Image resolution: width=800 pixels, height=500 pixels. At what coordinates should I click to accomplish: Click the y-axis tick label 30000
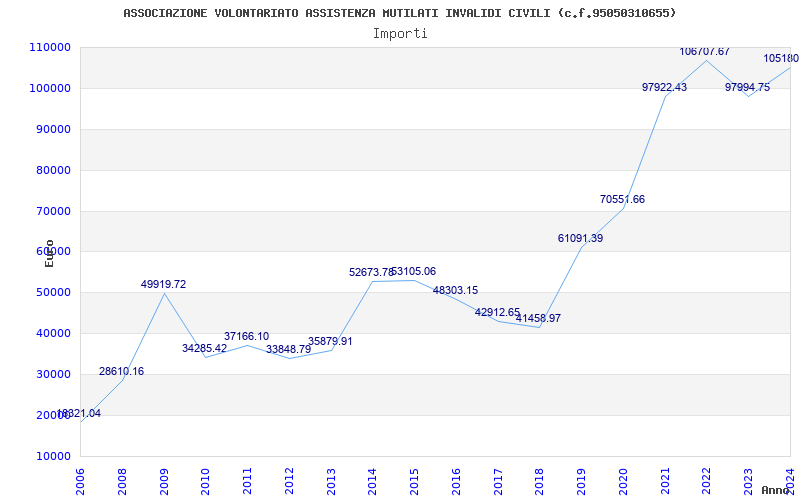point(56,374)
